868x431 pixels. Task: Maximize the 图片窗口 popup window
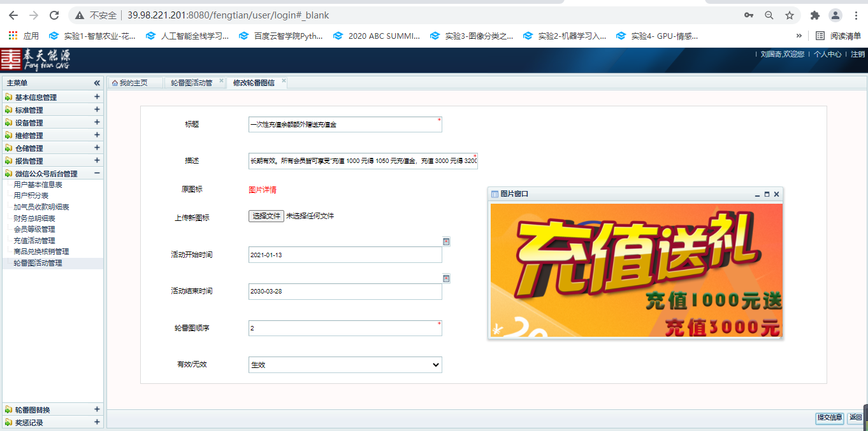coord(767,194)
